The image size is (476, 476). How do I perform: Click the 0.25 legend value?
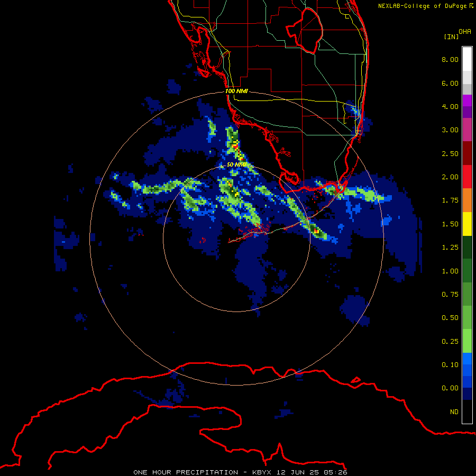(x=450, y=342)
